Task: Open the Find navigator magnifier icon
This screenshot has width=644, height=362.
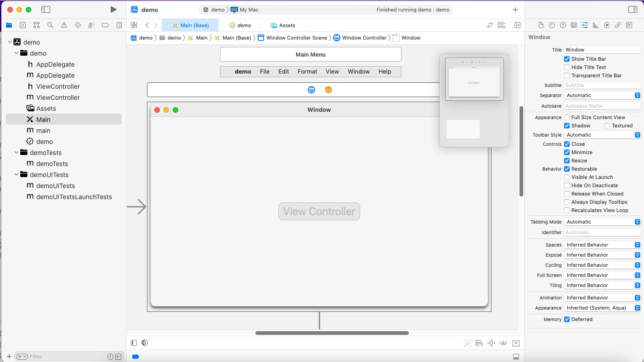Action: (x=50, y=25)
